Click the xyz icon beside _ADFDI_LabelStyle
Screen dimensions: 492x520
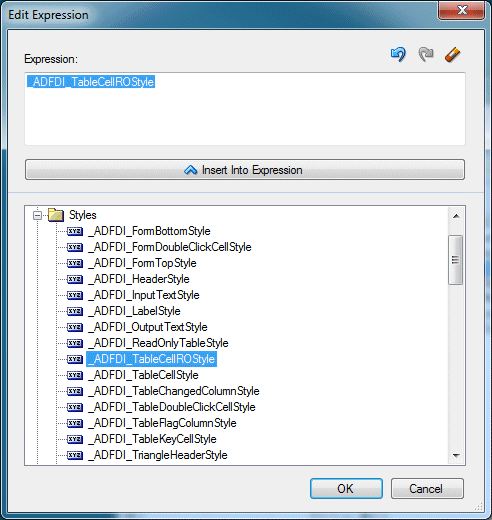click(x=75, y=311)
